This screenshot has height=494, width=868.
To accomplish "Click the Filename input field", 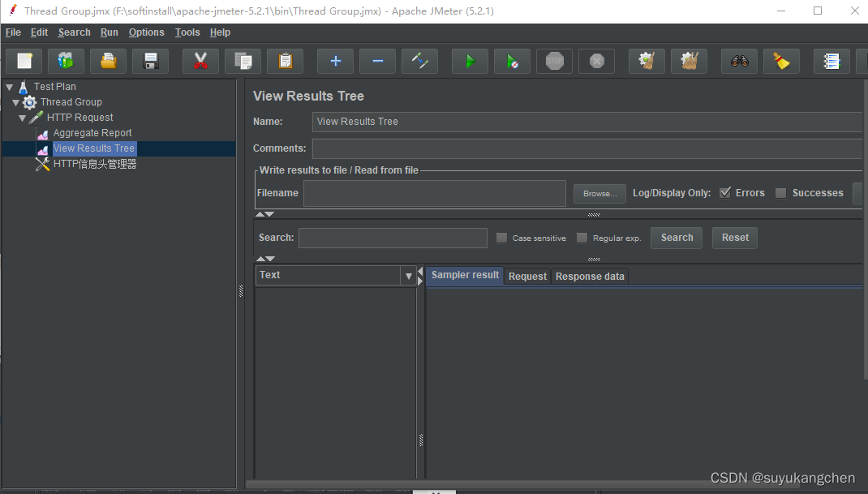I will [x=435, y=193].
